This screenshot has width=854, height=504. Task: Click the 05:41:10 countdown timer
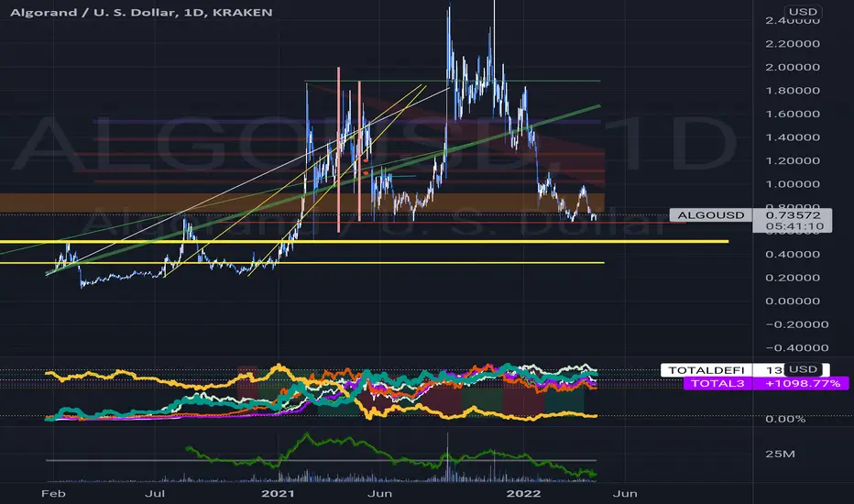click(793, 226)
